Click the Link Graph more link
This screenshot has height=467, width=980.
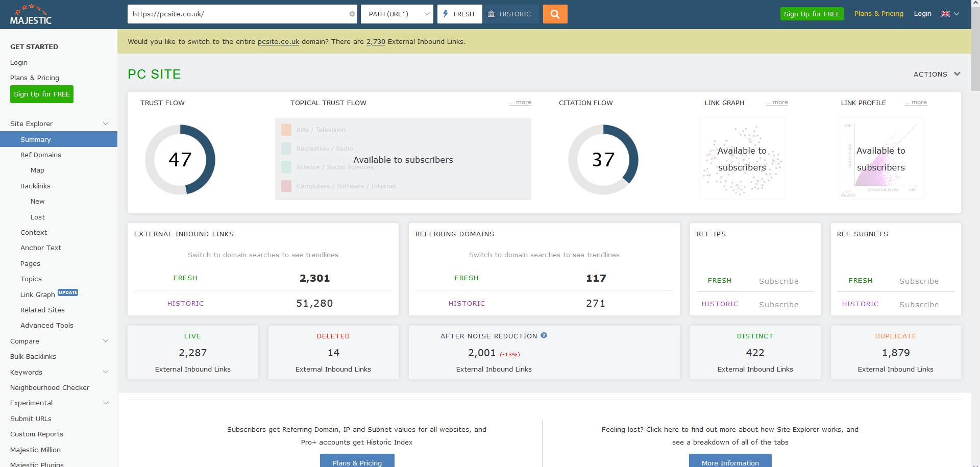777,102
